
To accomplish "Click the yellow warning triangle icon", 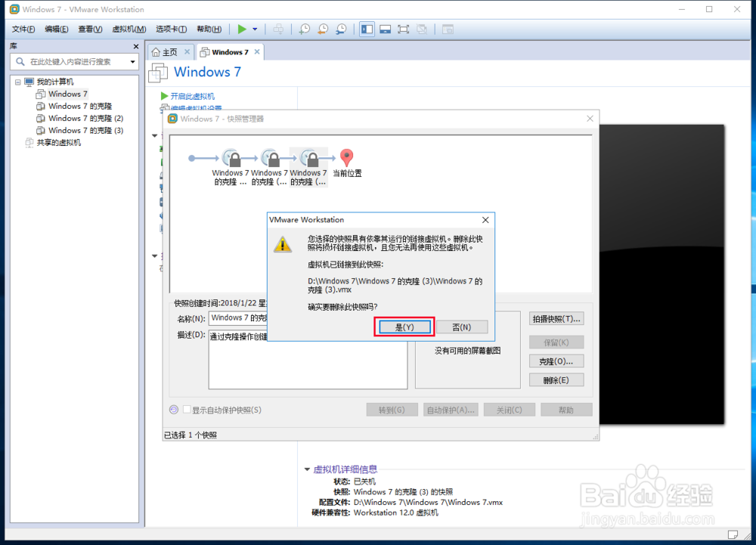I will (283, 244).
